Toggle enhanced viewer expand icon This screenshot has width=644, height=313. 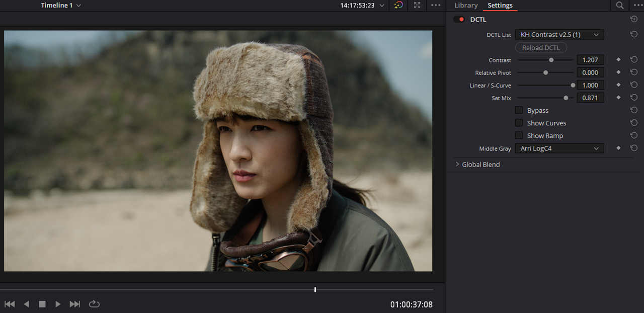[417, 6]
